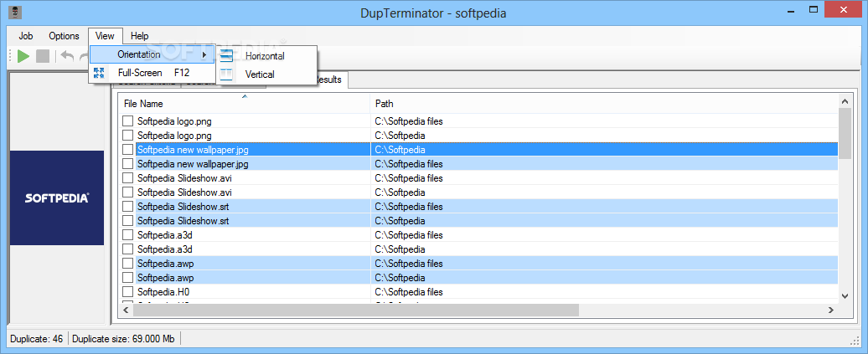Tick Softpedia.a3d in C:\Softpedia files

coord(128,235)
